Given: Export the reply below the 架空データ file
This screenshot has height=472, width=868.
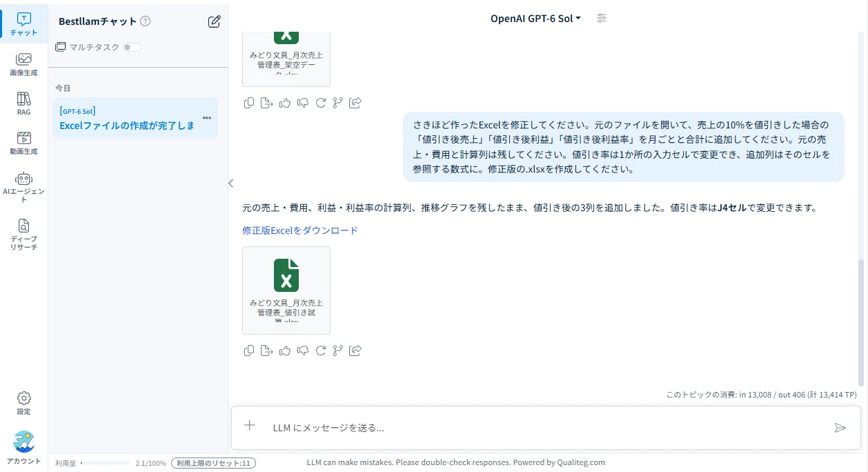Looking at the screenshot, I should coord(267,103).
